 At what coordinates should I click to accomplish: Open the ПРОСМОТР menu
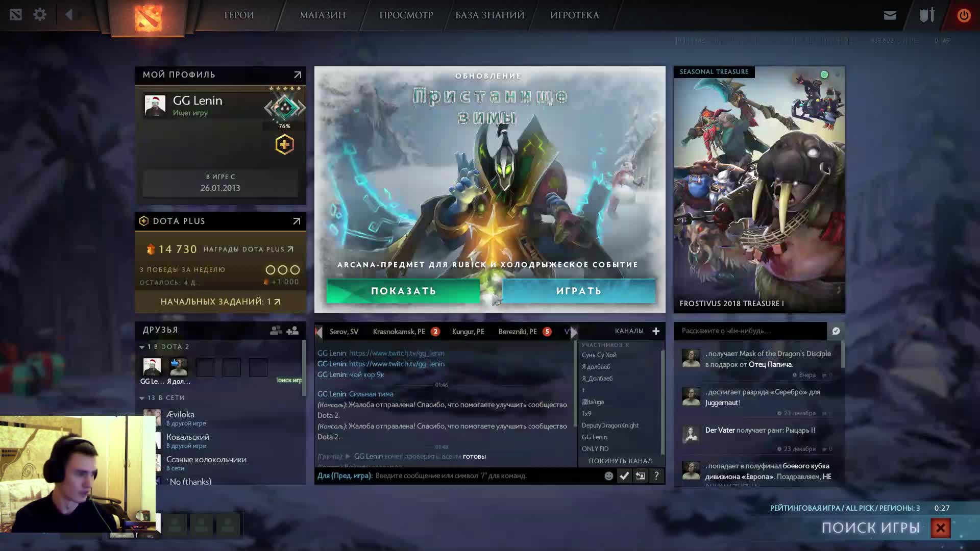click(406, 15)
